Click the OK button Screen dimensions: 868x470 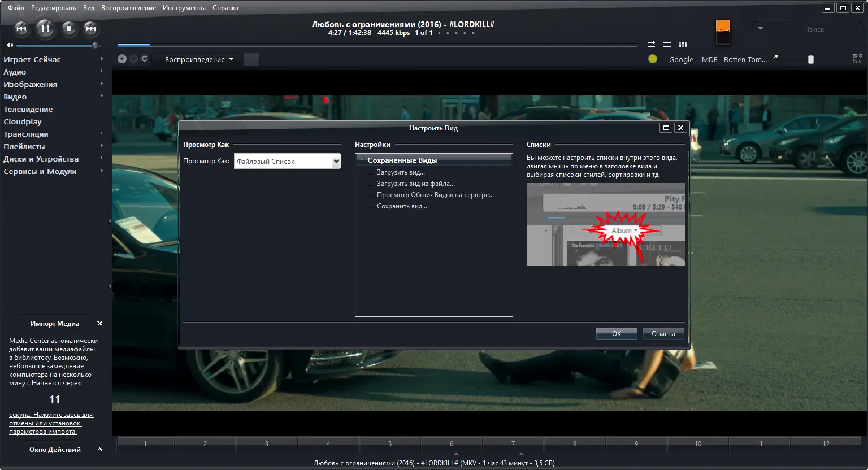[617, 334]
